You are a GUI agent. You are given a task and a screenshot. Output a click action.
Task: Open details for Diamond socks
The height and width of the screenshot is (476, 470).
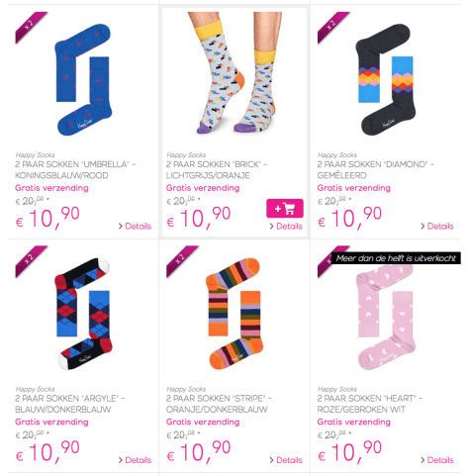click(437, 227)
